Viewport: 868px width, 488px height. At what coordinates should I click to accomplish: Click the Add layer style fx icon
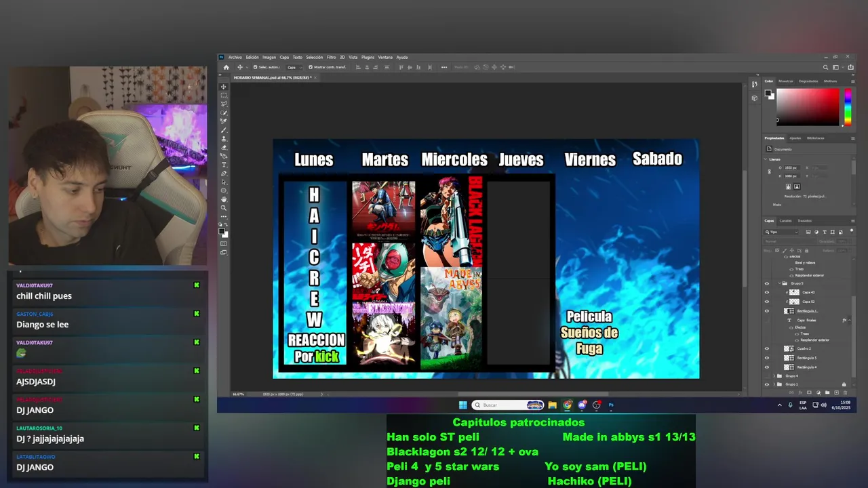tap(800, 392)
